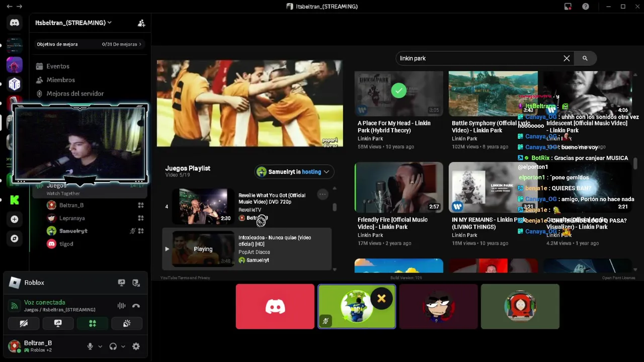644x362 pixels.
Task: Clear the linkin park search text
Action: (567, 58)
